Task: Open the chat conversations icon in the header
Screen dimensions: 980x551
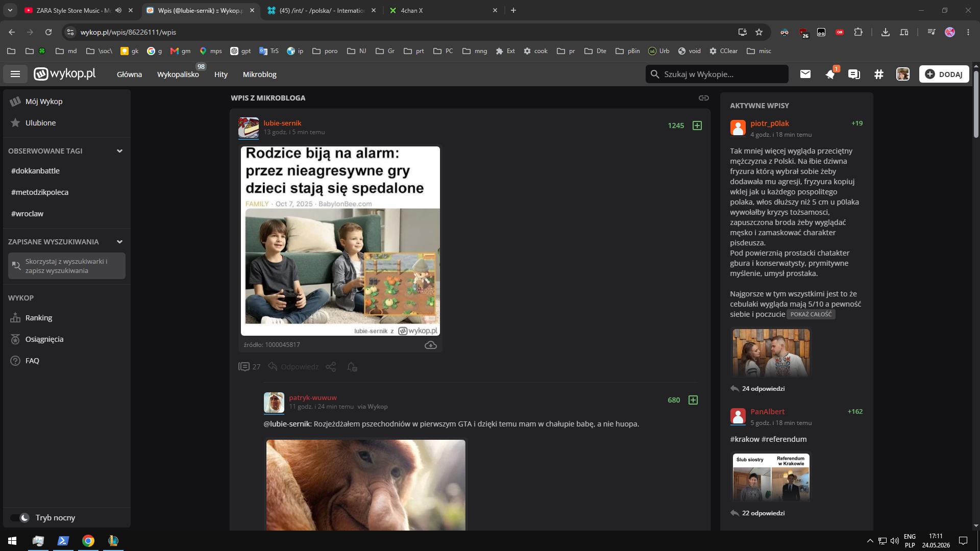Action: 854,74
